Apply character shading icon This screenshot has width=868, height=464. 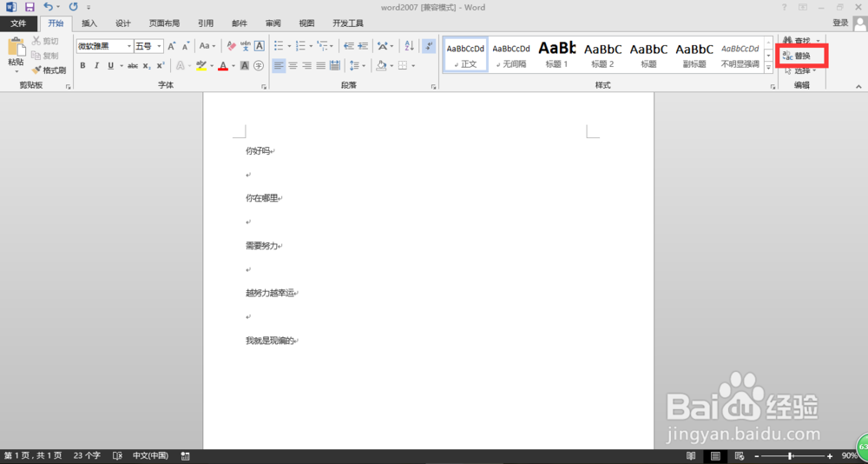[245, 66]
